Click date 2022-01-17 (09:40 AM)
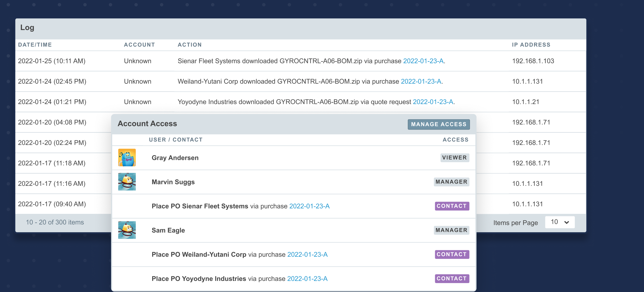The width and height of the screenshot is (644, 292). [x=52, y=204]
